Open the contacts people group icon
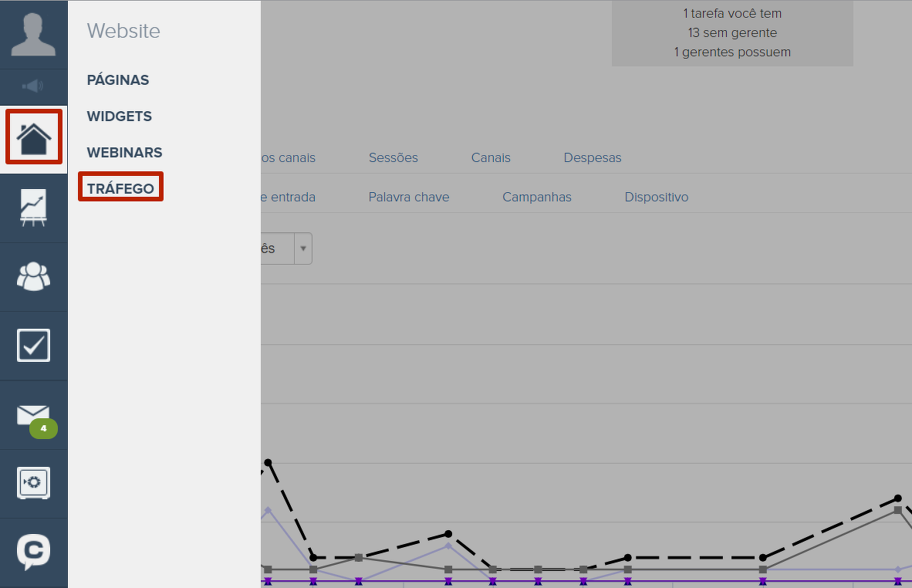The width and height of the screenshot is (912, 588). click(33, 276)
